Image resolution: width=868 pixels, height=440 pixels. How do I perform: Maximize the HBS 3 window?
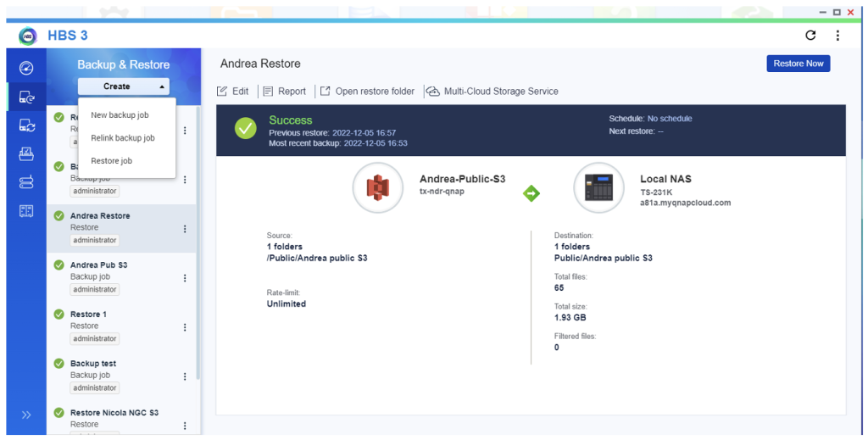click(x=837, y=12)
